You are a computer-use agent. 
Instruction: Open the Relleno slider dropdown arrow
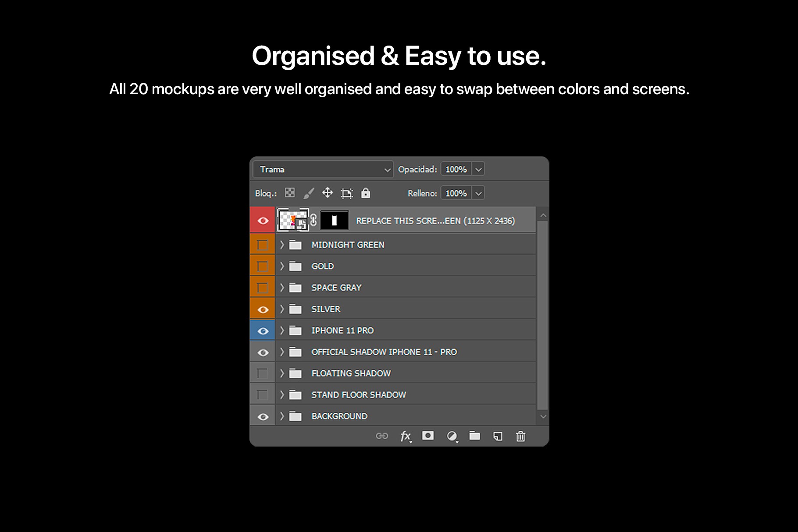tap(478, 193)
